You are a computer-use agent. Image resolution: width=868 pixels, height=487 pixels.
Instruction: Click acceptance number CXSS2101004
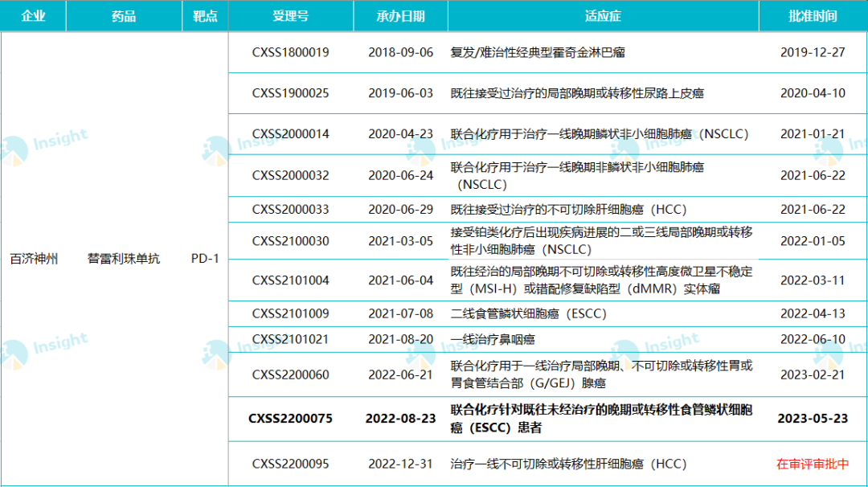point(290,280)
